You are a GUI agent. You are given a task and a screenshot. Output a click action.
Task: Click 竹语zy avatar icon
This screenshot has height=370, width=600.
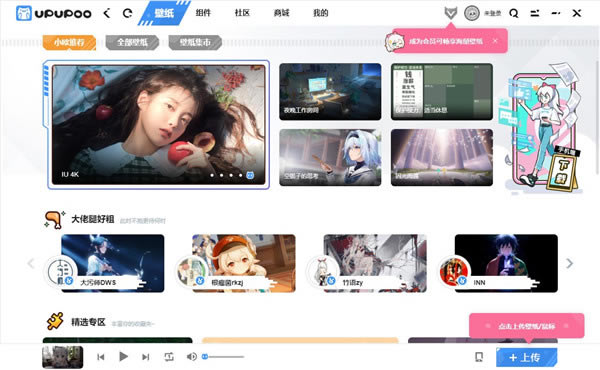pyautogui.click(x=323, y=272)
